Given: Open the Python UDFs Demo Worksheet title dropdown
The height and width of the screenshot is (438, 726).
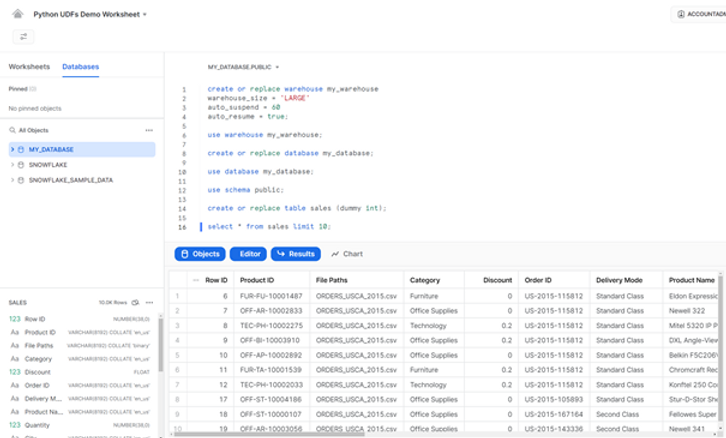Looking at the screenshot, I should (90, 14).
